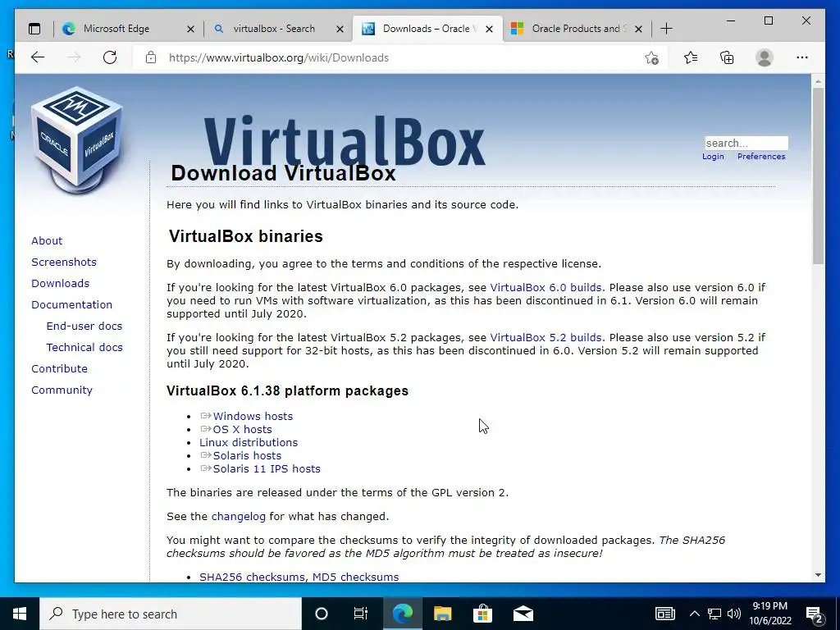Switch to the virtualbox - Search tab
840x630 pixels.
tap(278, 29)
